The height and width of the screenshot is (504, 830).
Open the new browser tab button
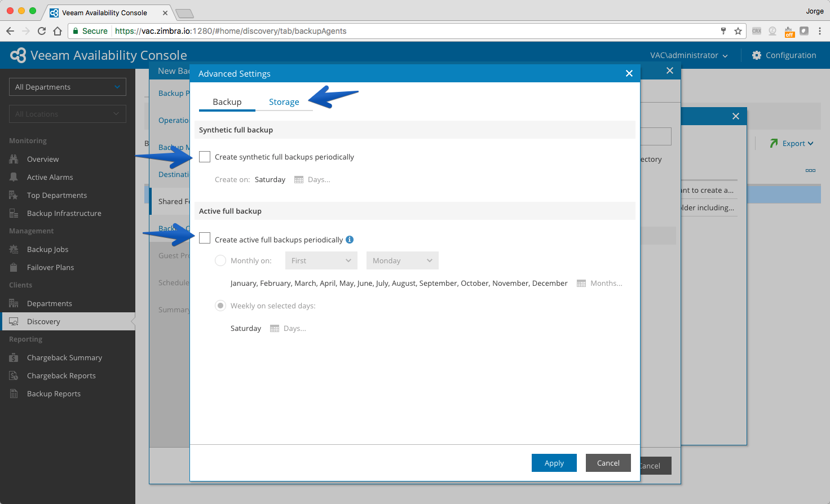[184, 13]
